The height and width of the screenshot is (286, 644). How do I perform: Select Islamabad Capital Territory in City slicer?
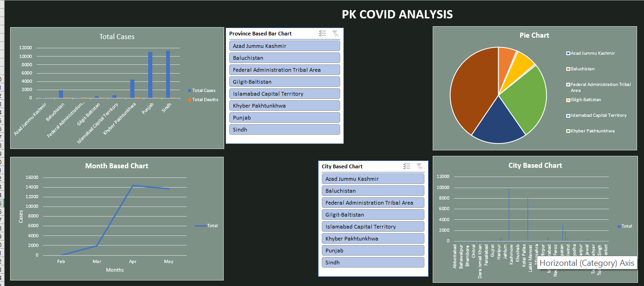pos(373,227)
